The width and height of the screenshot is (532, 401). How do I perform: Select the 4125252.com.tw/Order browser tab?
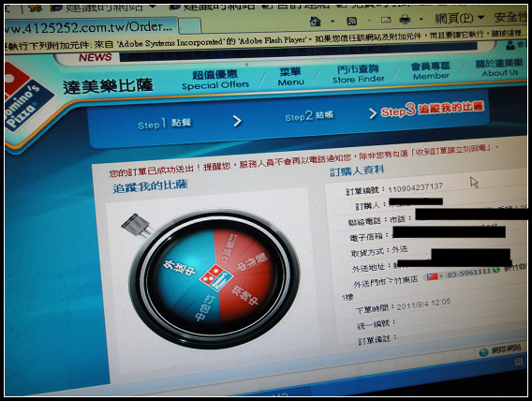point(90,27)
